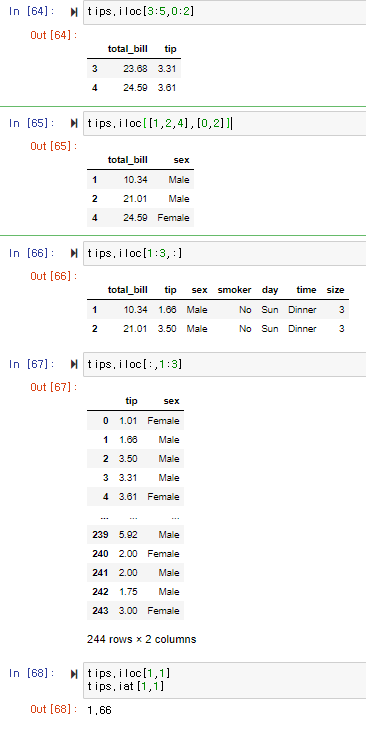366x729 pixels.
Task: Click code input tips.iloc[1:3,:]
Action: pyautogui.click(x=225, y=253)
